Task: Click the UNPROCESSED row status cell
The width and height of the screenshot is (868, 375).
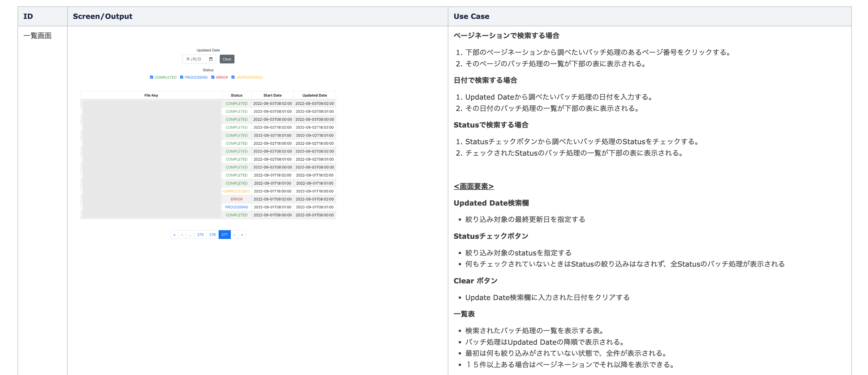Action: coord(237,191)
